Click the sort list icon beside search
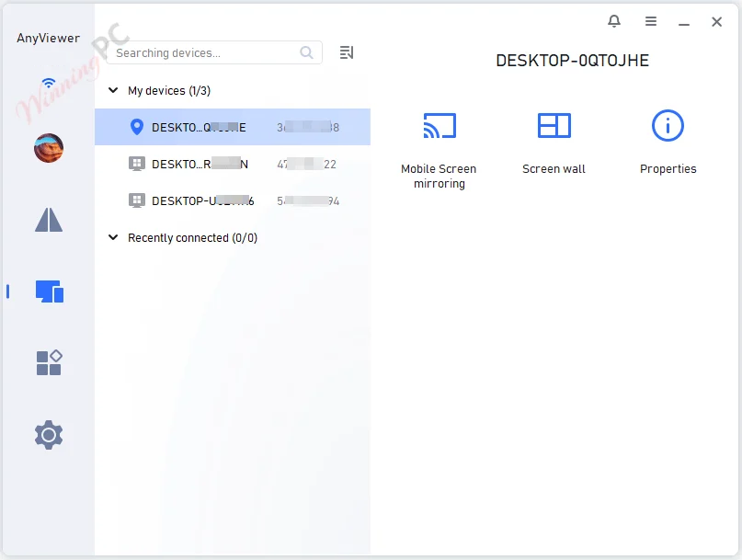The width and height of the screenshot is (742, 560). tap(347, 52)
